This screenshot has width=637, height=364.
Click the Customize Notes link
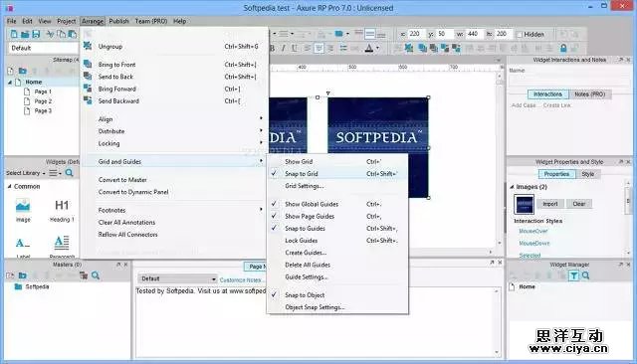(x=242, y=280)
